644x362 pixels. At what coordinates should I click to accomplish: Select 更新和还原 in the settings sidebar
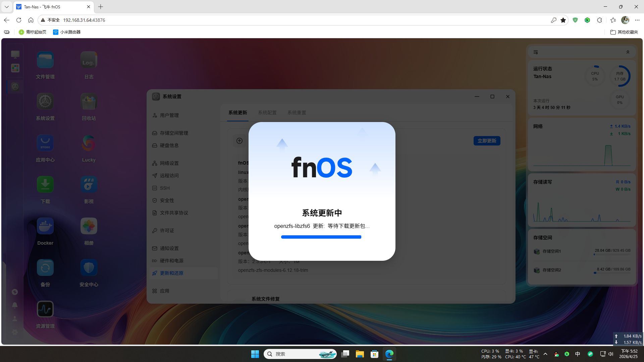[184, 273]
